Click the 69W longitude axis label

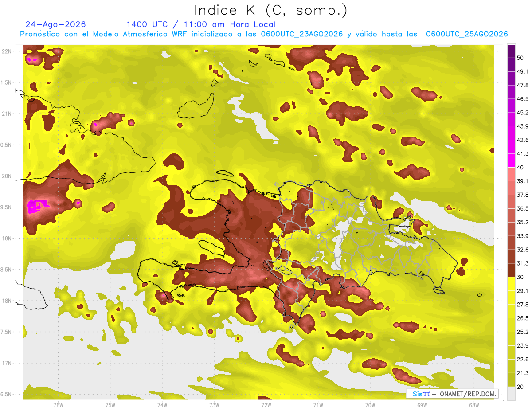[x=422, y=405]
